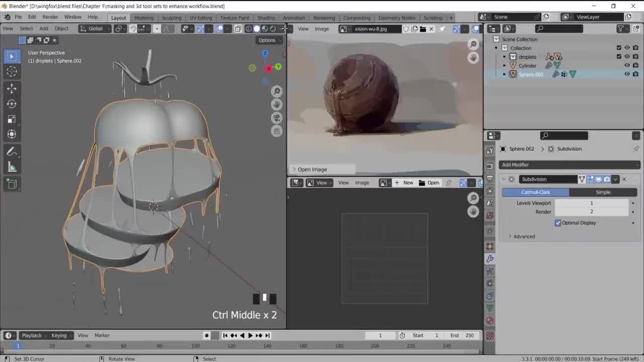
Task: Hide Sphere.002 via its eye icon
Action: point(627,74)
